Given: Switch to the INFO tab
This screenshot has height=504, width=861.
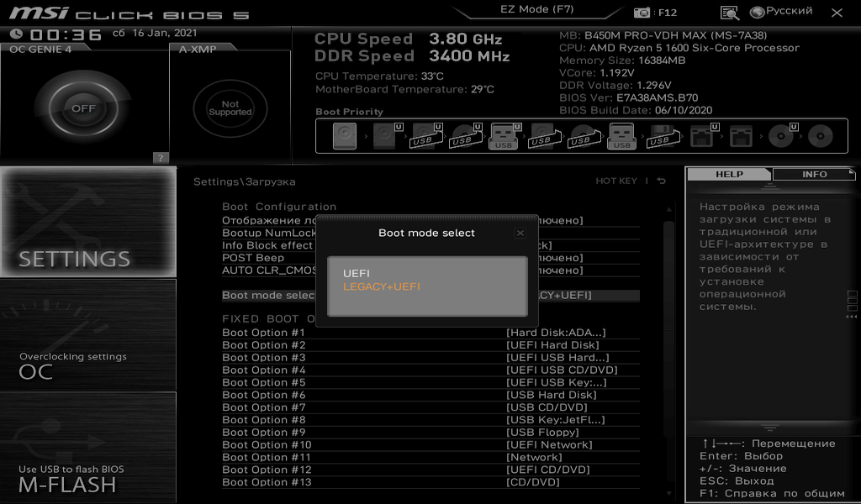Looking at the screenshot, I should (814, 175).
